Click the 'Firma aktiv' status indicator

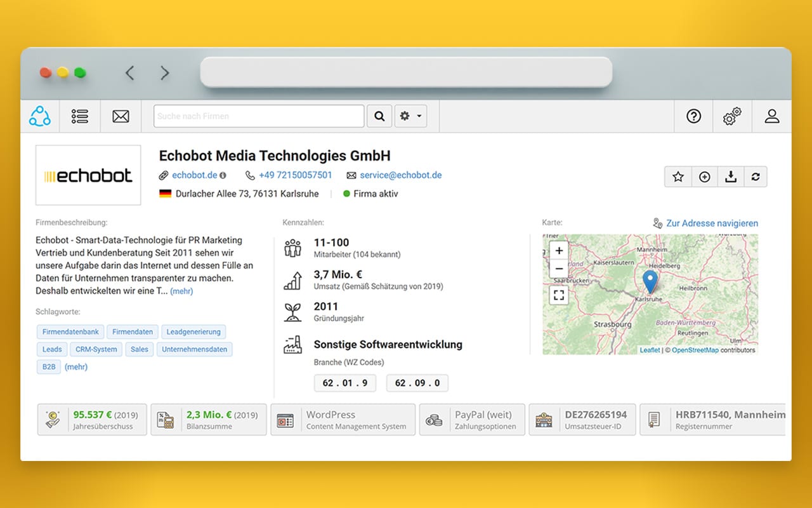click(x=371, y=194)
